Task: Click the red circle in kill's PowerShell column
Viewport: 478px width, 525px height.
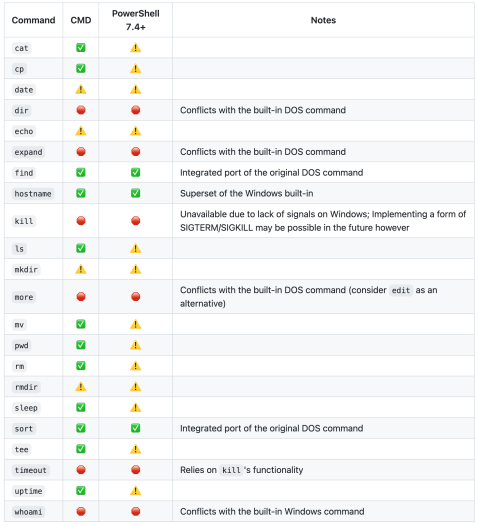Action: tap(136, 221)
